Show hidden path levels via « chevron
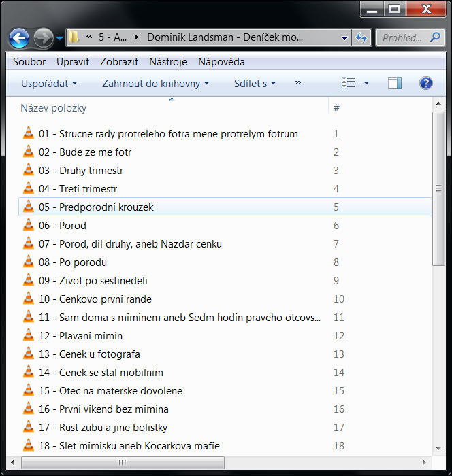Screen dimensions: 452x476 [89, 37]
